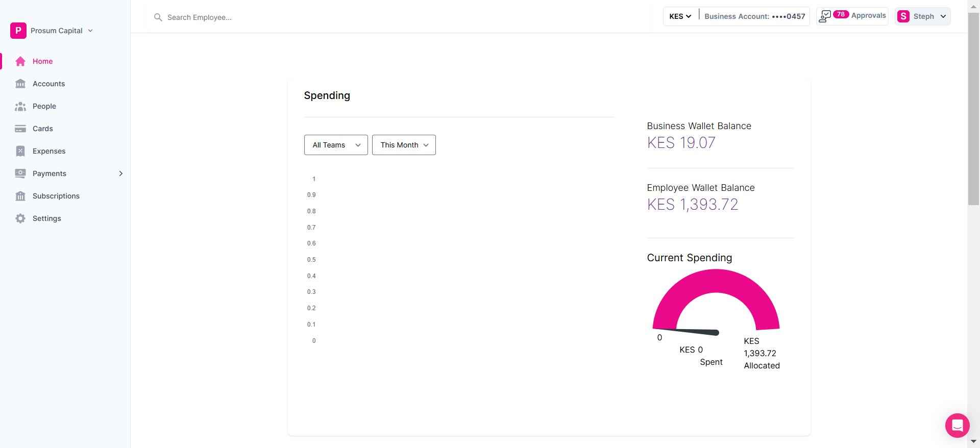Click the Approvals notification icon
Screen dimensions: 980x448
pos(825,16)
